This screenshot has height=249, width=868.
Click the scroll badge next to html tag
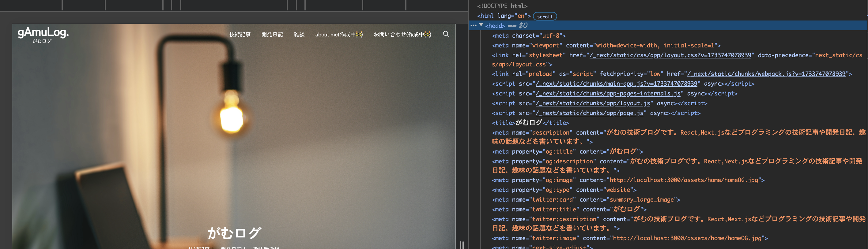click(545, 17)
